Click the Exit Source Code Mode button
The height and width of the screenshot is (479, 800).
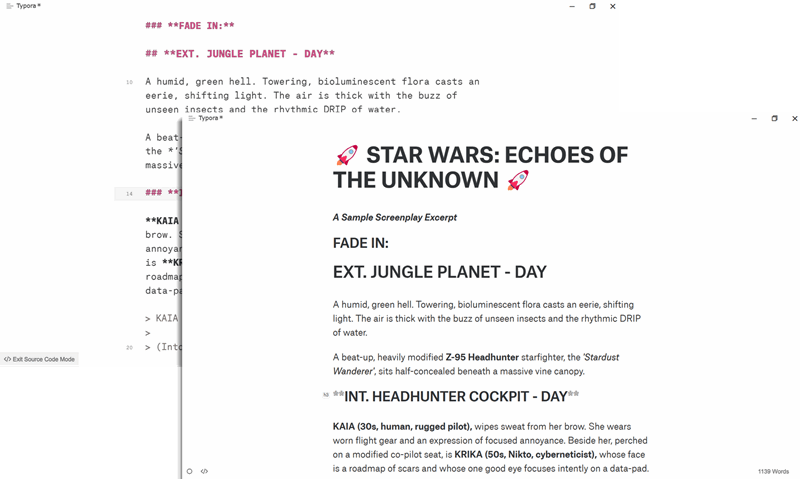[x=39, y=359]
